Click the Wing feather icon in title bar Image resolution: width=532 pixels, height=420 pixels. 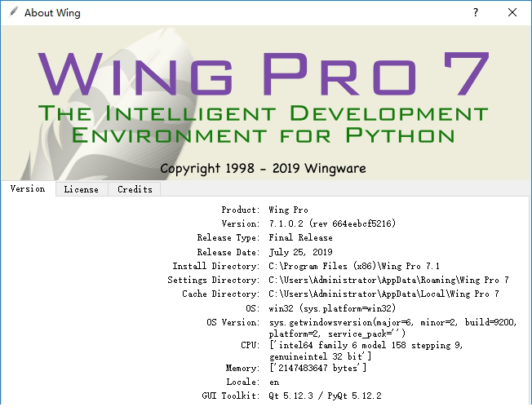click(14, 12)
